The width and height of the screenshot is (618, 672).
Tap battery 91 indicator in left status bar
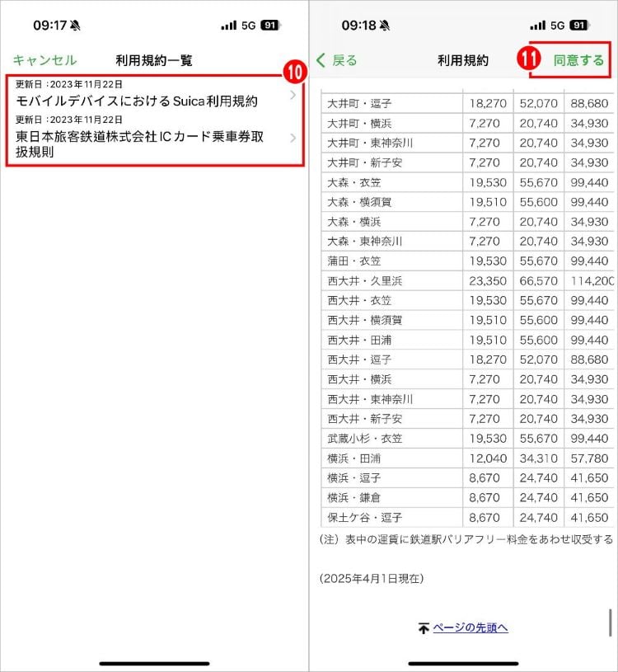tap(270, 26)
